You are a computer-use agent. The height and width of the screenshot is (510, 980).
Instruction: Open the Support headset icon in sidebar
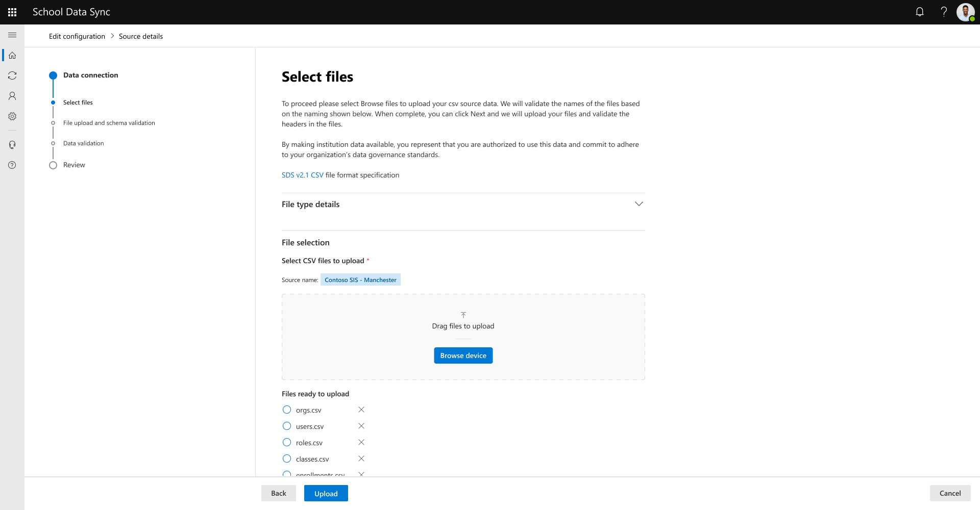click(12, 145)
